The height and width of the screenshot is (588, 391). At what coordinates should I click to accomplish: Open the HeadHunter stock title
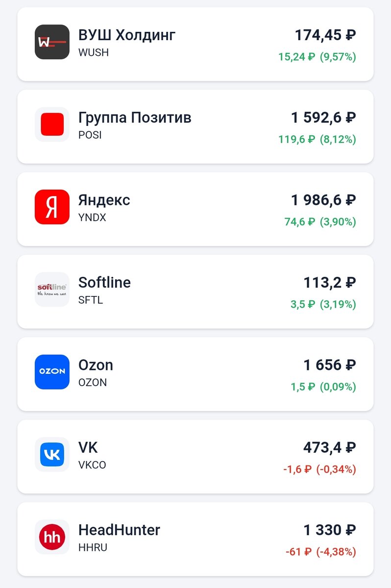tap(119, 530)
